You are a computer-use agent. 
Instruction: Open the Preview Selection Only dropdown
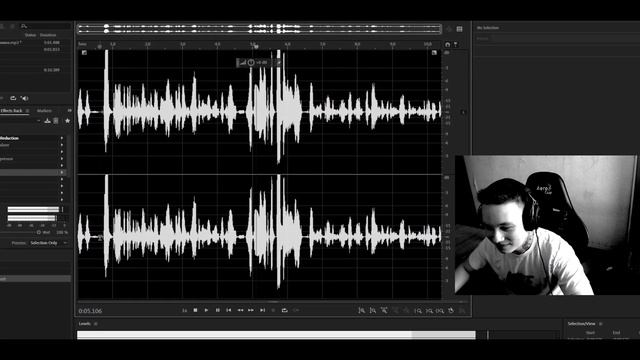(x=48, y=243)
